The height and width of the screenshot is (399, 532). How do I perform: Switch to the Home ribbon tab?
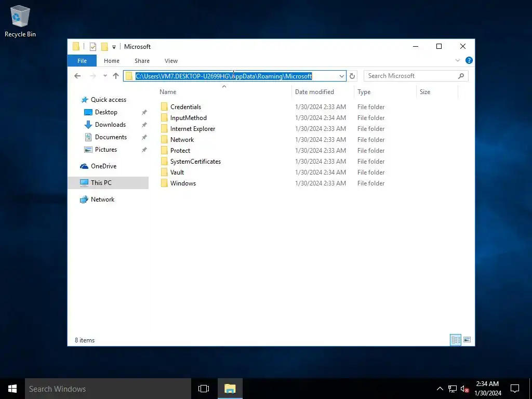112,61
